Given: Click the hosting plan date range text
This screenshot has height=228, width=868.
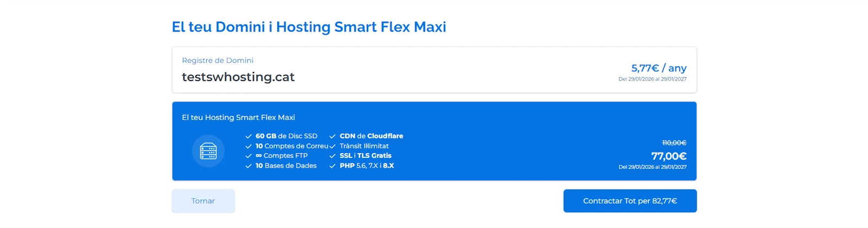Looking at the screenshot, I should [x=652, y=167].
